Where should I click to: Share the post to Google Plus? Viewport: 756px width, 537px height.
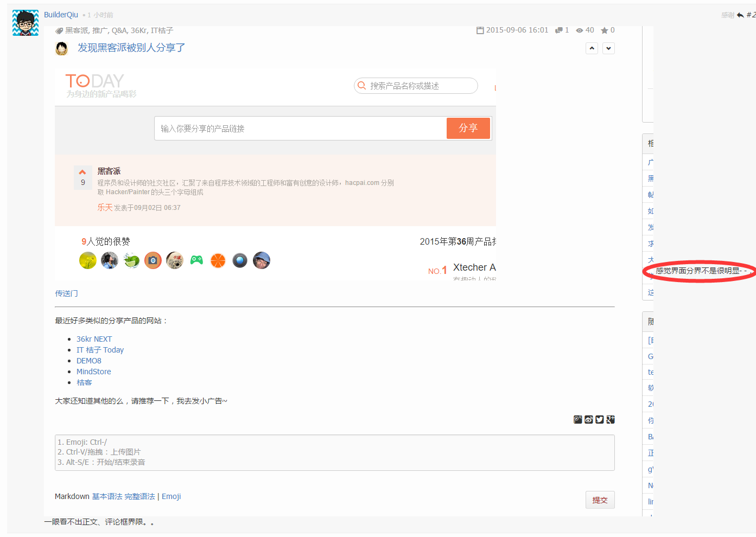611,419
